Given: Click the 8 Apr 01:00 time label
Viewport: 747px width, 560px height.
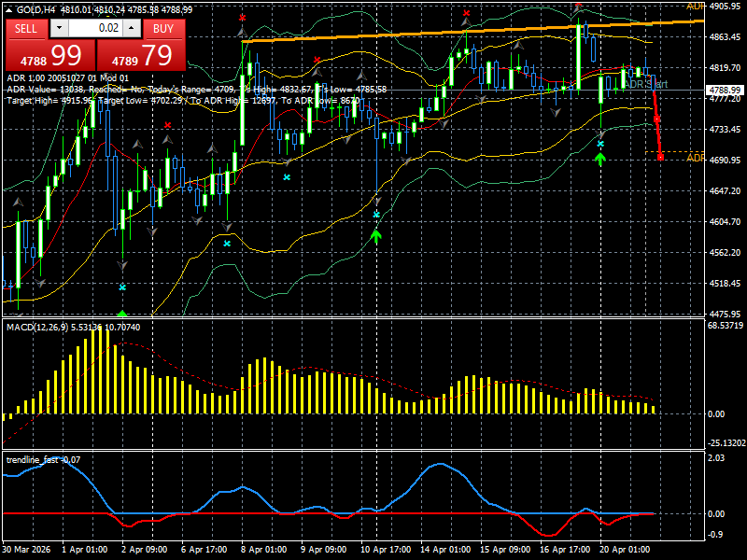Looking at the screenshot, I should tap(264, 549).
